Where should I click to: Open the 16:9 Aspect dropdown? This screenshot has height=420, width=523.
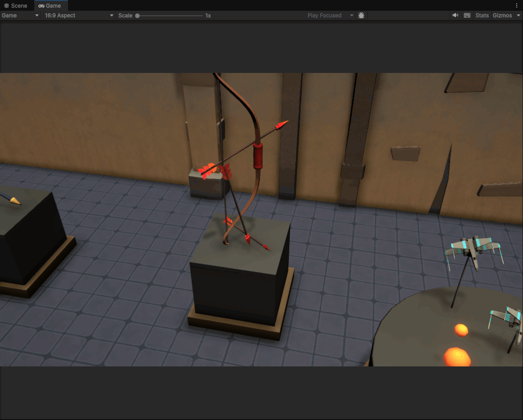click(79, 15)
